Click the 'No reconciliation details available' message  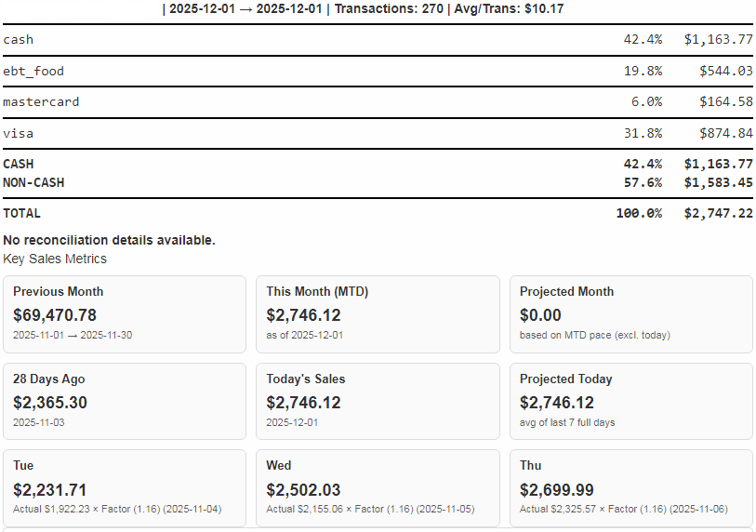coord(110,240)
